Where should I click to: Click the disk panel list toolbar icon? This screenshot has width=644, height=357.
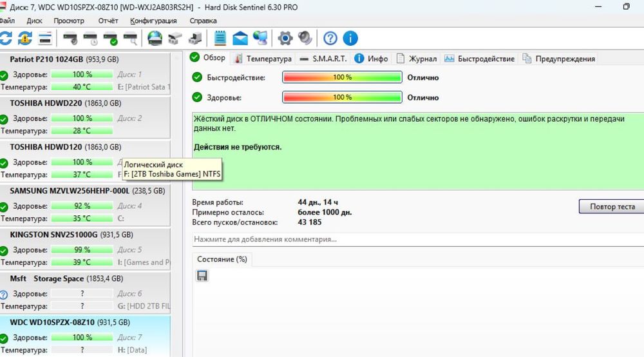[x=45, y=38]
